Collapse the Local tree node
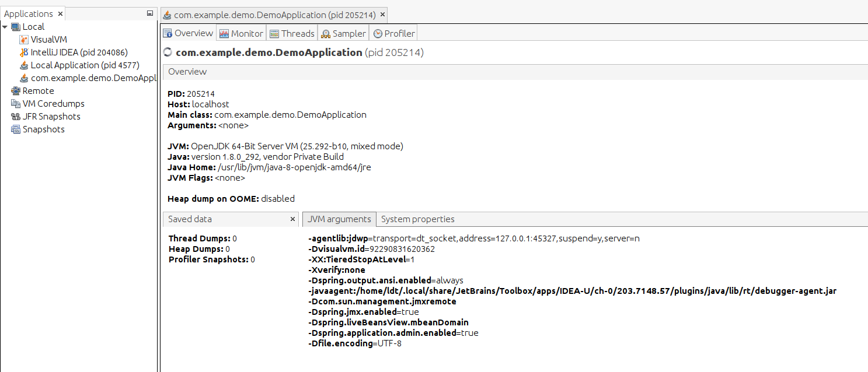This screenshot has width=868, height=372. (5, 27)
